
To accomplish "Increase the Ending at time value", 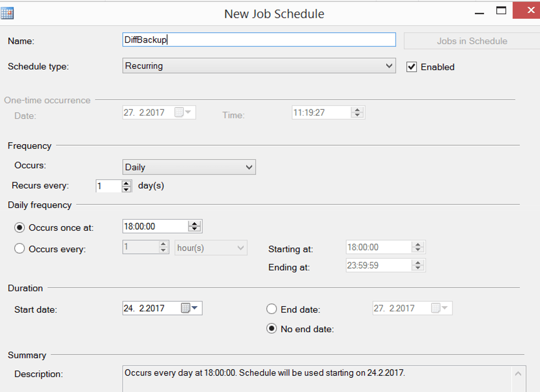I will pos(417,263).
